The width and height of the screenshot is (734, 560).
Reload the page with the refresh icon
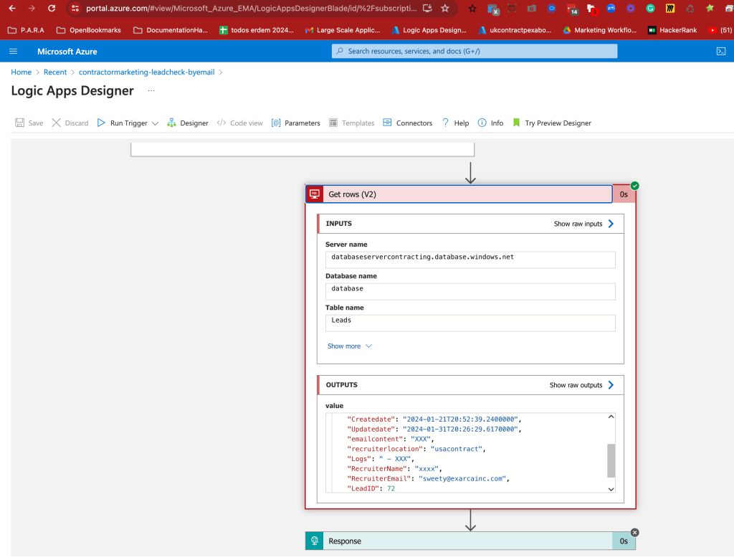[52, 8]
